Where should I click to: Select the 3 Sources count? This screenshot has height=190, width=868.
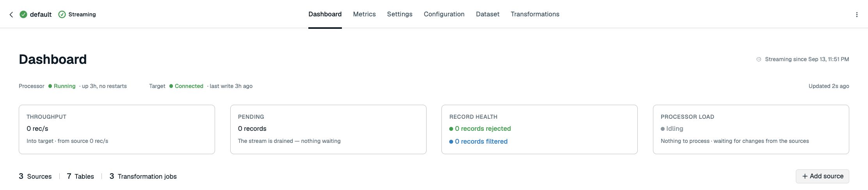point(35,176)
